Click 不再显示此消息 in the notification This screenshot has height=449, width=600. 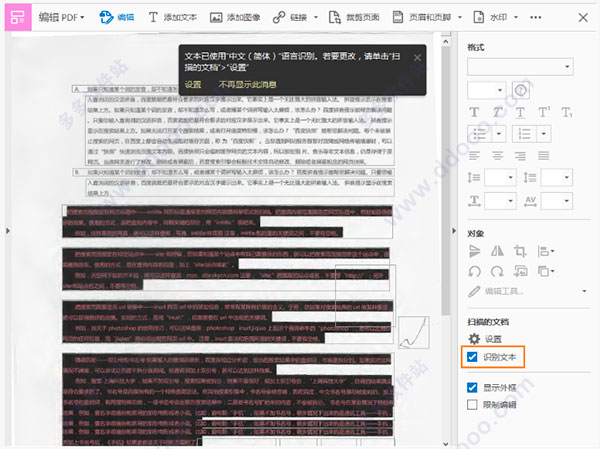click(x=248, y=84)
